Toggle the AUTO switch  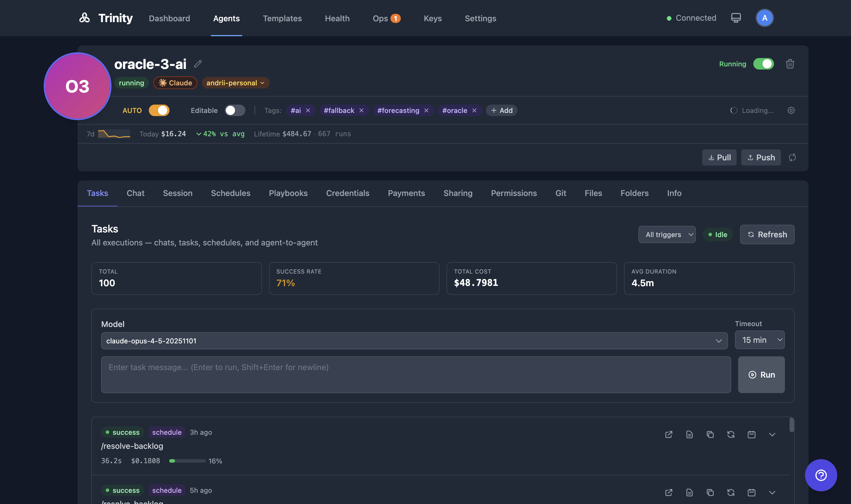[x=159, y=110]
